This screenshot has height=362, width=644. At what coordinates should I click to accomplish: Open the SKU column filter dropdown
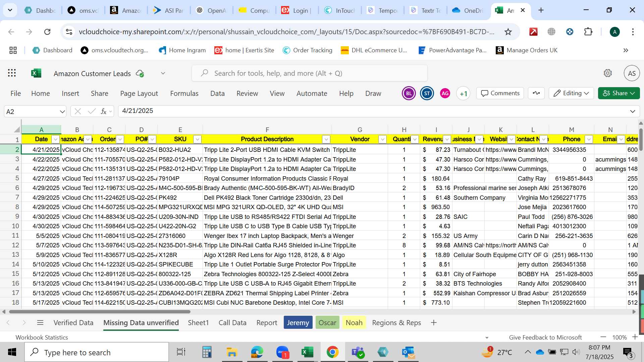point(198,139)
